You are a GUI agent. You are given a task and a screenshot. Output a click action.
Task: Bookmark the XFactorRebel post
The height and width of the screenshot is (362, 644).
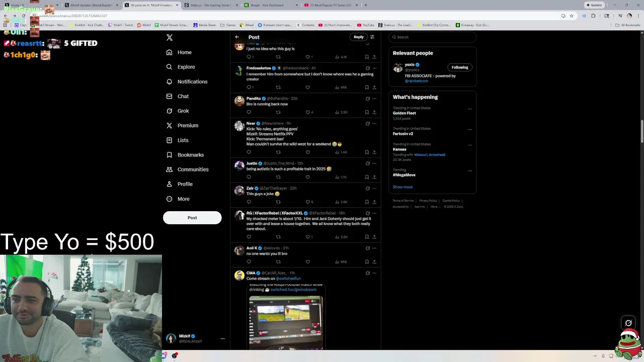point(367,237)
